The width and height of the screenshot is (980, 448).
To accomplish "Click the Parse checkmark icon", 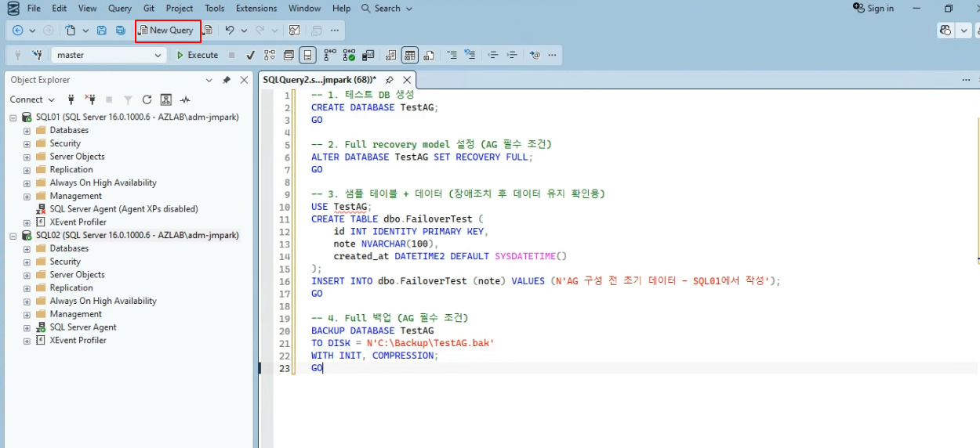I will click(x=250, y=55).
